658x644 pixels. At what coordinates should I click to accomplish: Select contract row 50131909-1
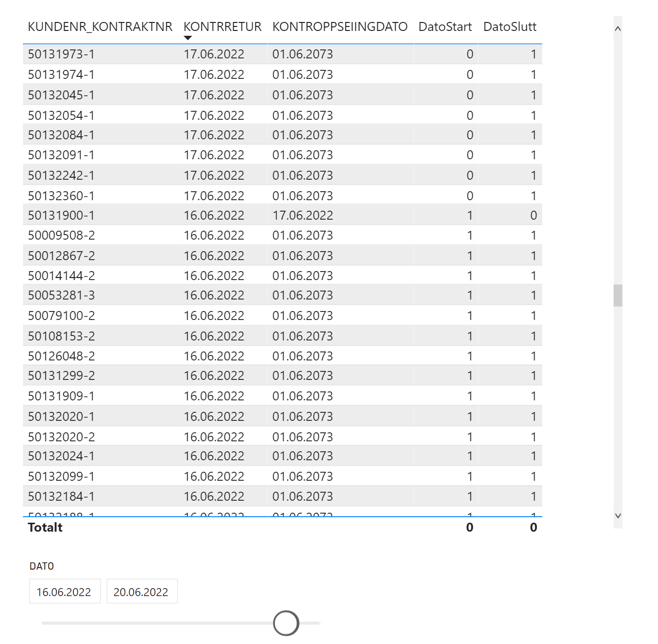(x=282, y=396)
